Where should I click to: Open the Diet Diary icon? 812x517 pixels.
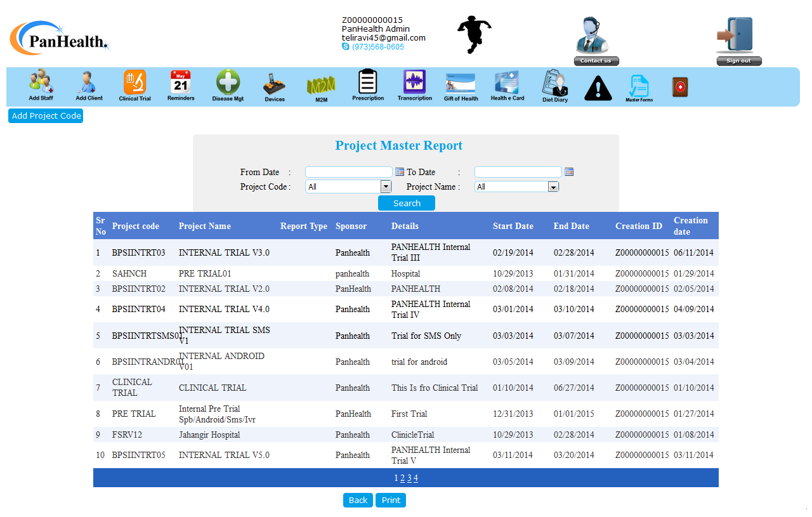555,86
